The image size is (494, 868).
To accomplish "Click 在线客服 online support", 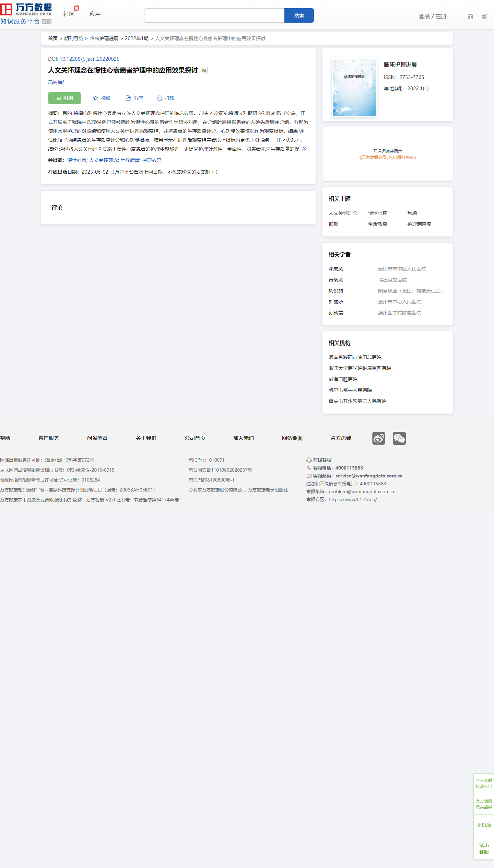I will click(x=319, y=460).
